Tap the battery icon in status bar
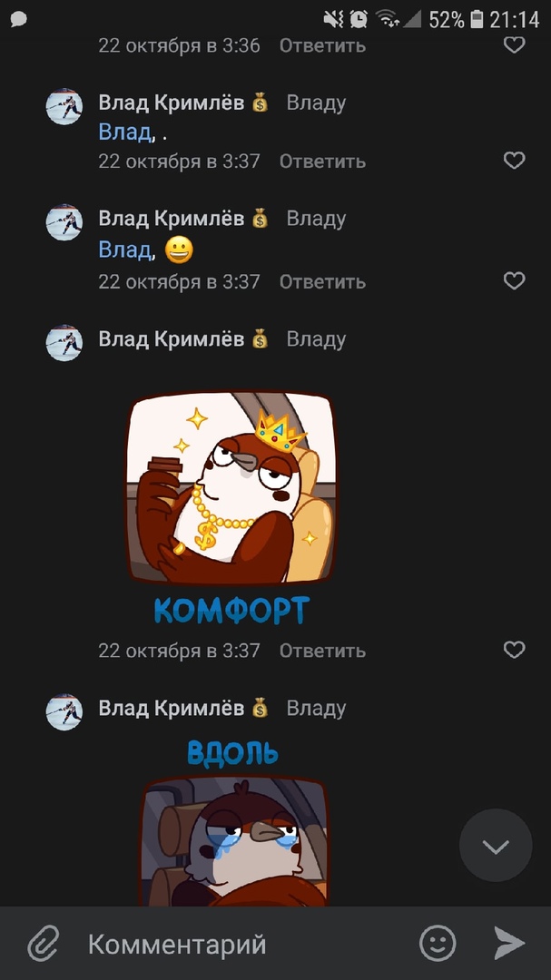Image resolution: width=551 pixels, height=980 pixels. point(477,19)
